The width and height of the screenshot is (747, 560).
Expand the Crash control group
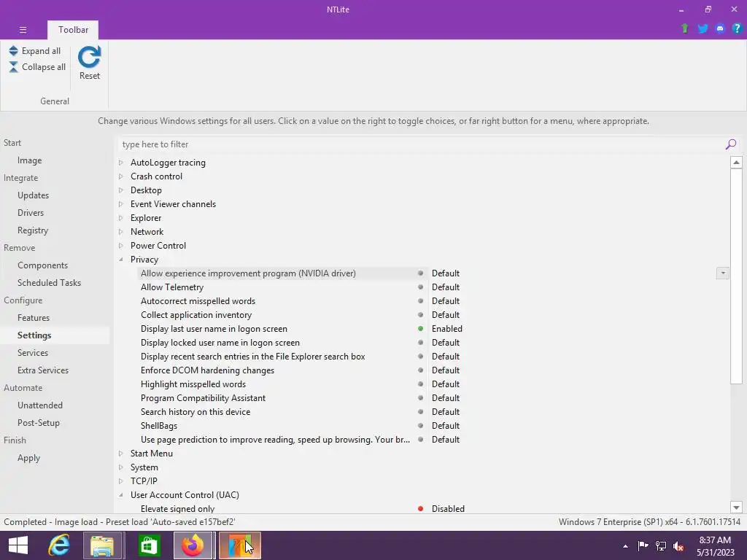coord(121,176)
